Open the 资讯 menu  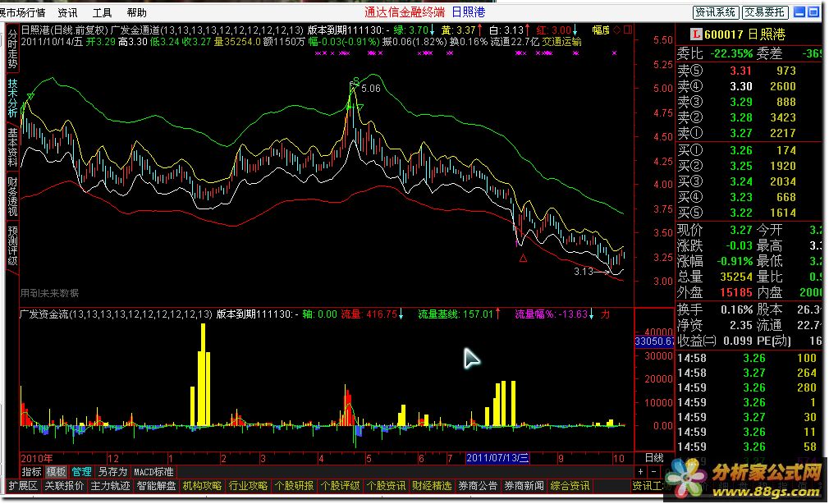coord(67,12)
